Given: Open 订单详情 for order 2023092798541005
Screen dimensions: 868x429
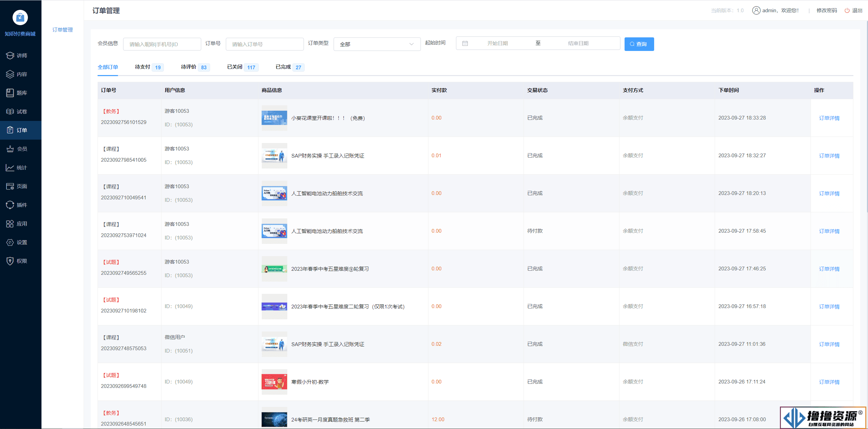Looking at the screenshot, I should [x=829, y=156].
